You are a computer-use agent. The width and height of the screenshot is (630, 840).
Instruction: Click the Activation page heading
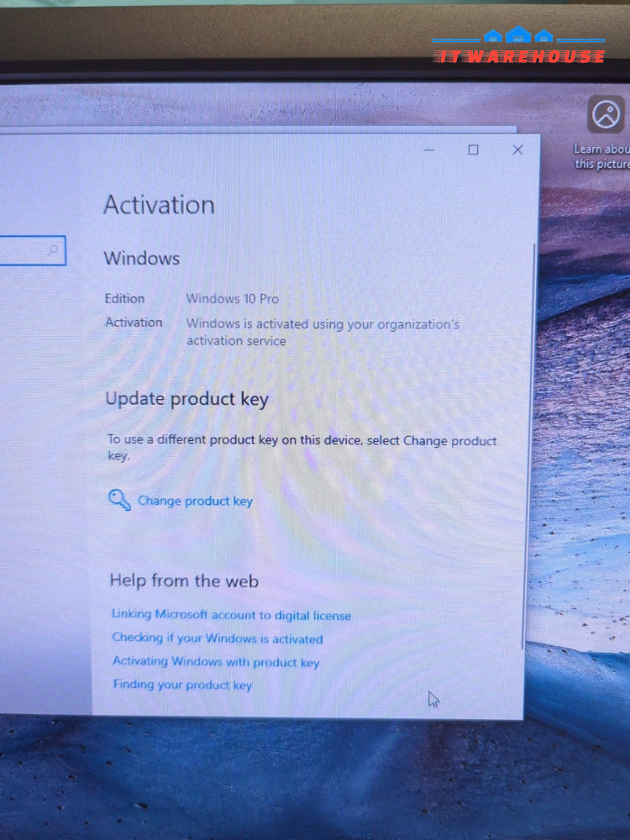coord(159,205)
